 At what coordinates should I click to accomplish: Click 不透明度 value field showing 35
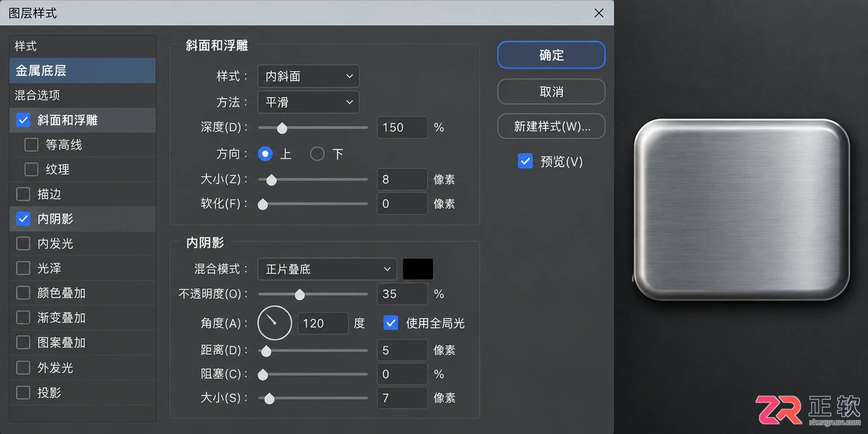coord(402,294)
